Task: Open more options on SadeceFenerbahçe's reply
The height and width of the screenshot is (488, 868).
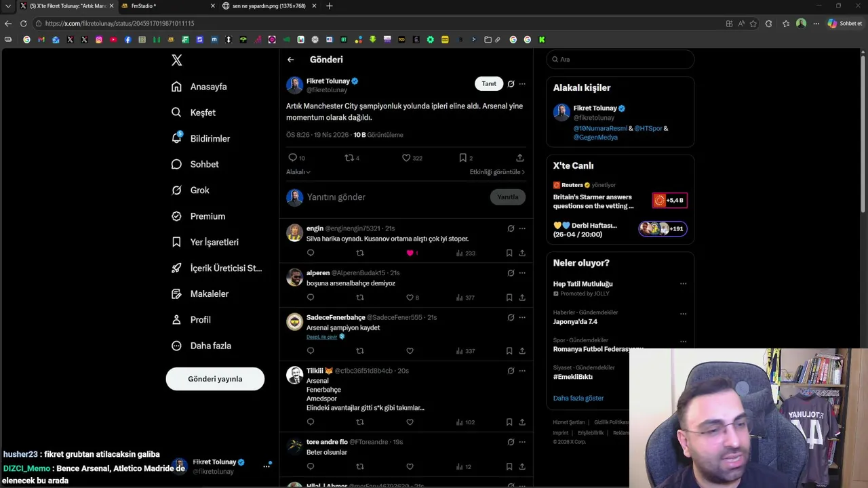Action: [522, 317]
